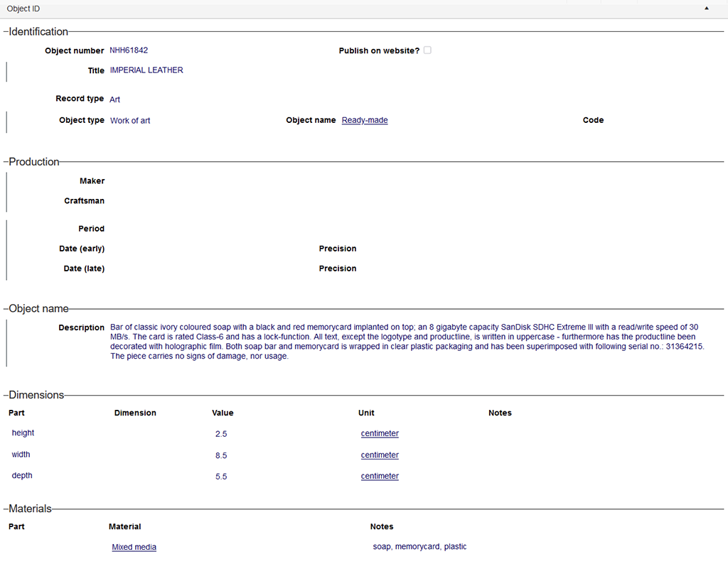Image resolution: width=728 pixels, height=564 pixels.
Task: Select the depth value 5.5
Action: (221, 477)
